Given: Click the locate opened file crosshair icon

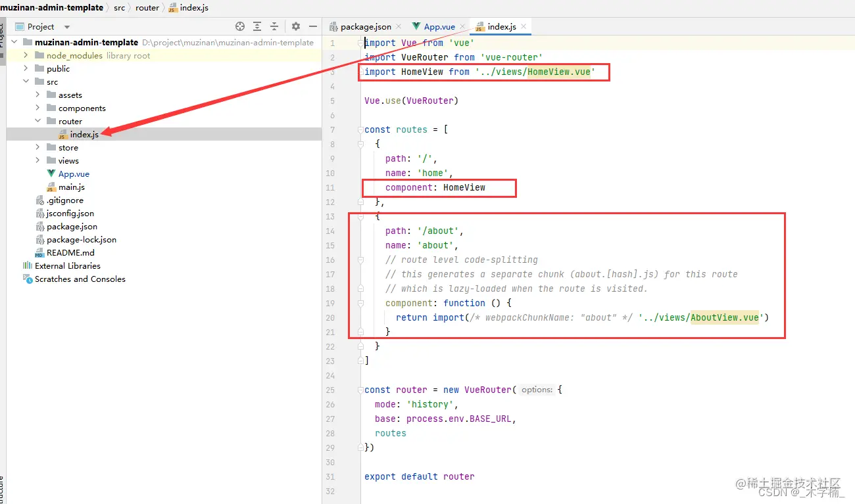Looking at the screenshot, I should (x=240, y=26).
